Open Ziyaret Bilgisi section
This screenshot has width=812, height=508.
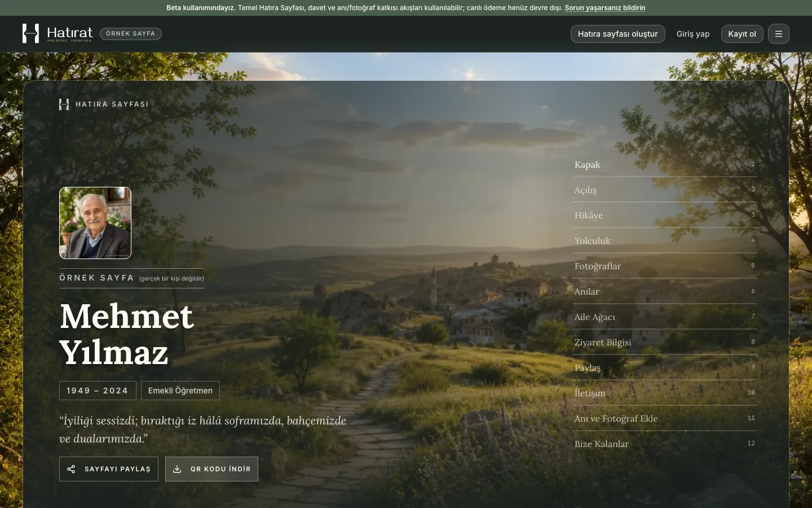[x=664, y=342]
